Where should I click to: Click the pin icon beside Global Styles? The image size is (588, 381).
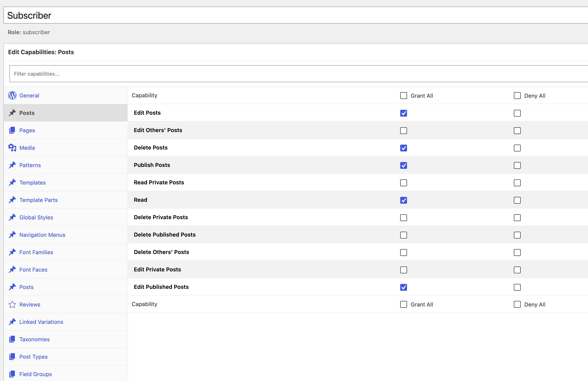12,217
